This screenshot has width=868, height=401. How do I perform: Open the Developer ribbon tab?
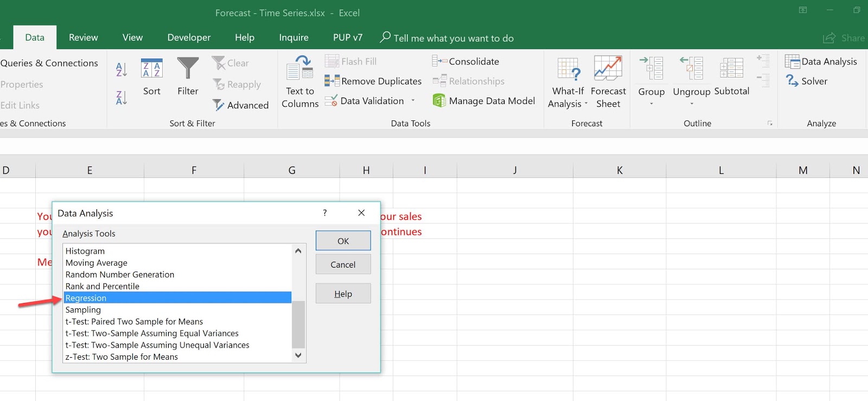click(189, 37)
